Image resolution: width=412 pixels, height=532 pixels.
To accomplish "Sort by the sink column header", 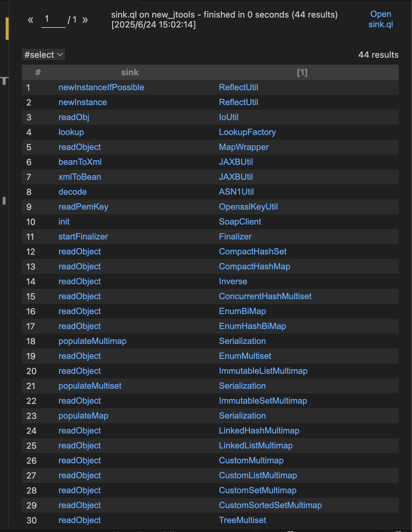I will 130,72.
